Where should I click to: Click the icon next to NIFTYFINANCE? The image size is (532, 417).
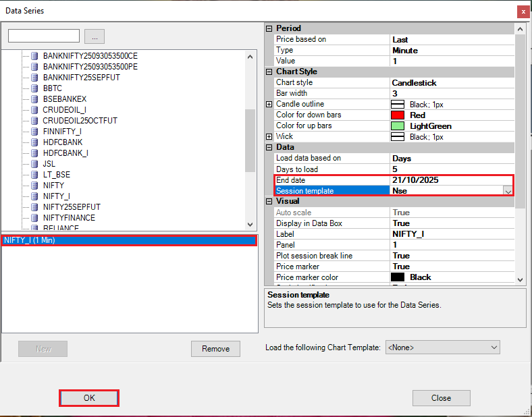point(34,218)
